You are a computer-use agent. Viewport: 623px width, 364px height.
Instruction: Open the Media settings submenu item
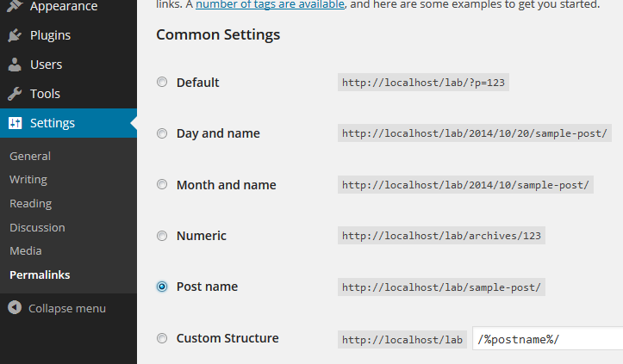(26, 251)
